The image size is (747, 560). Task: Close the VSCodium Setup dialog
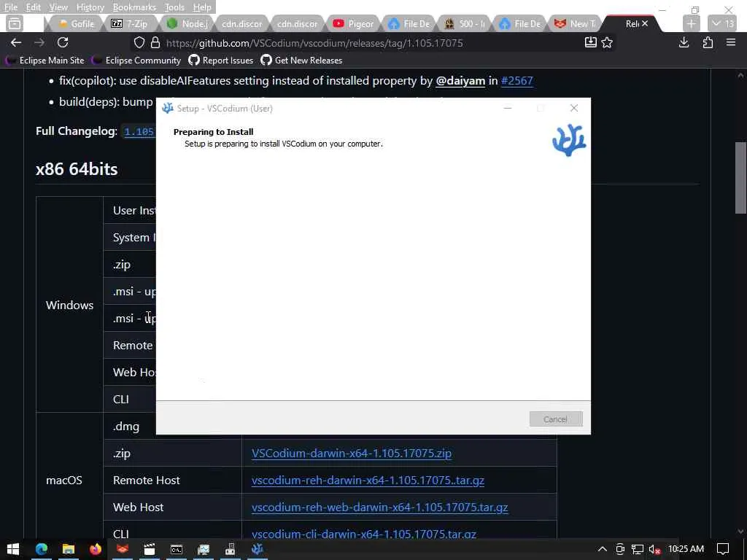pyautogui.click(x=574, y=108)
